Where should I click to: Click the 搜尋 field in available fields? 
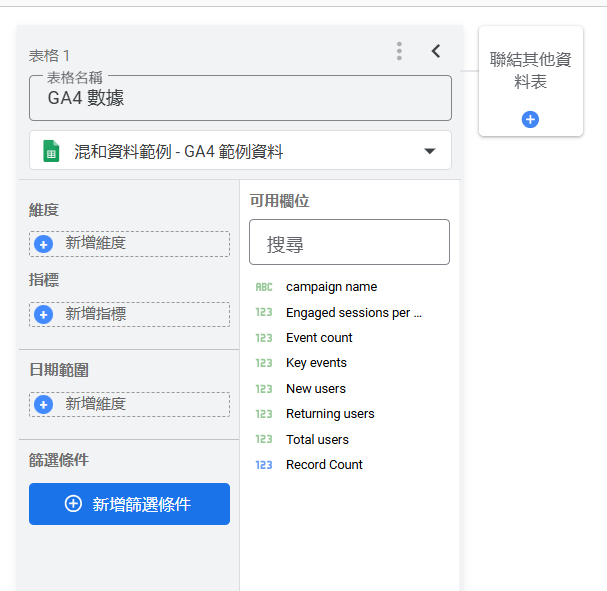point(349,243)
